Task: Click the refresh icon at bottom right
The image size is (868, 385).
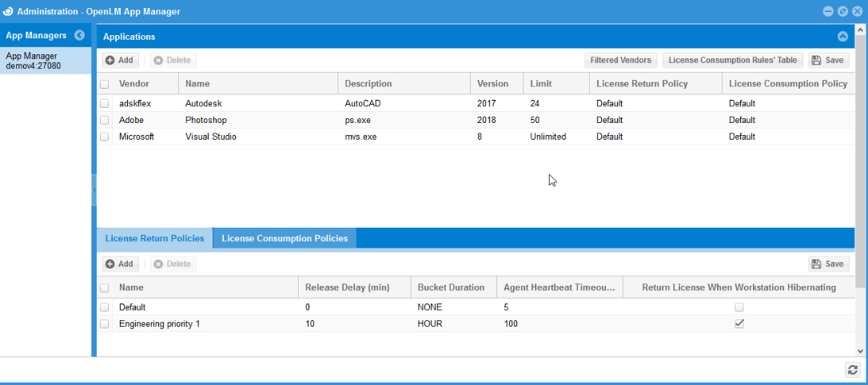Action: (x=853, y=369)
